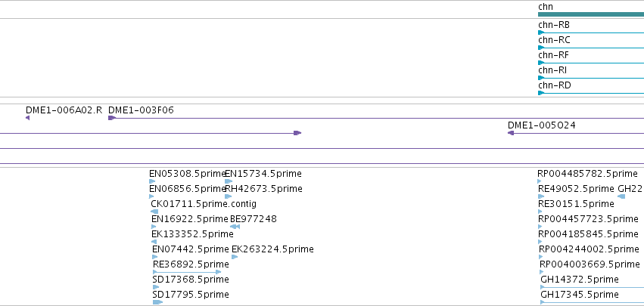Click the purple arrow ending the long clone line
This screenshot has height=306, width=644.
point(297,133)
